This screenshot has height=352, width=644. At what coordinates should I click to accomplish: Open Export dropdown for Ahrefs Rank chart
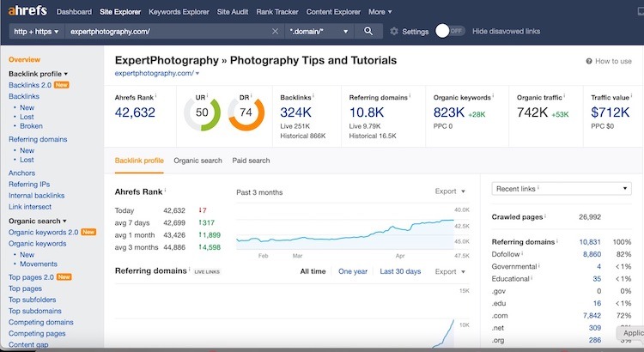(x=450, y=191)
